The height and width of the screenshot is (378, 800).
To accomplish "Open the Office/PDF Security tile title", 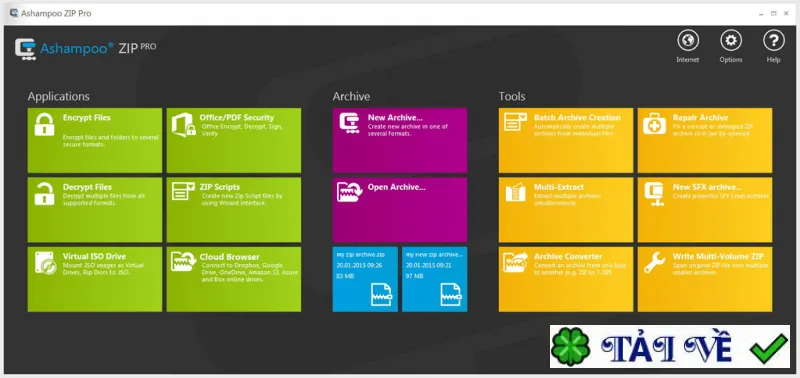I will [x=237, y=118].
